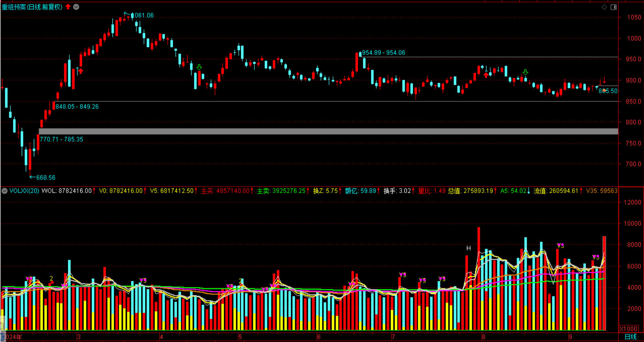
Task: Click the 量比: 1.49 value
Action: 432,191
